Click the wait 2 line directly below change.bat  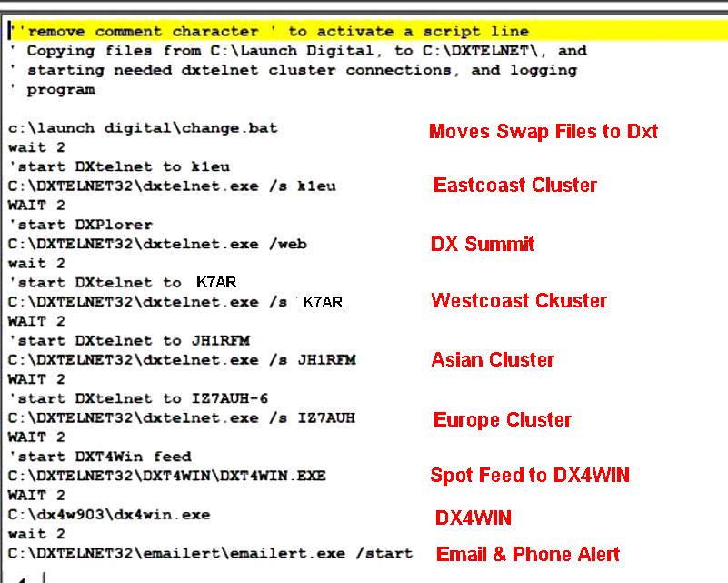click(x=36, y=147)
